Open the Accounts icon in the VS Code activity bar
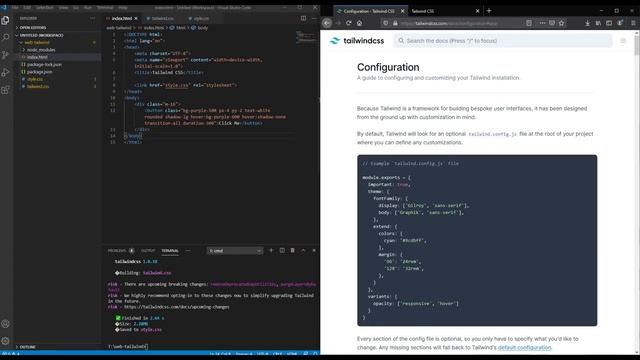 (x=5, y=324)
